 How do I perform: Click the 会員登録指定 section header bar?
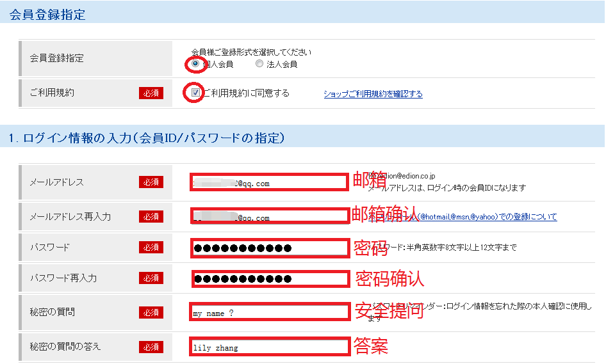302,14
